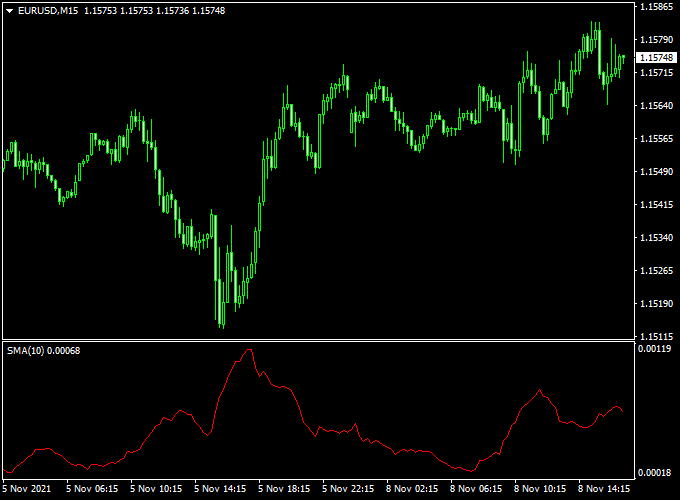Select the time label 8 Nov 14:15
The height and width of the screenshot is (500, 680).
point(604,489)
